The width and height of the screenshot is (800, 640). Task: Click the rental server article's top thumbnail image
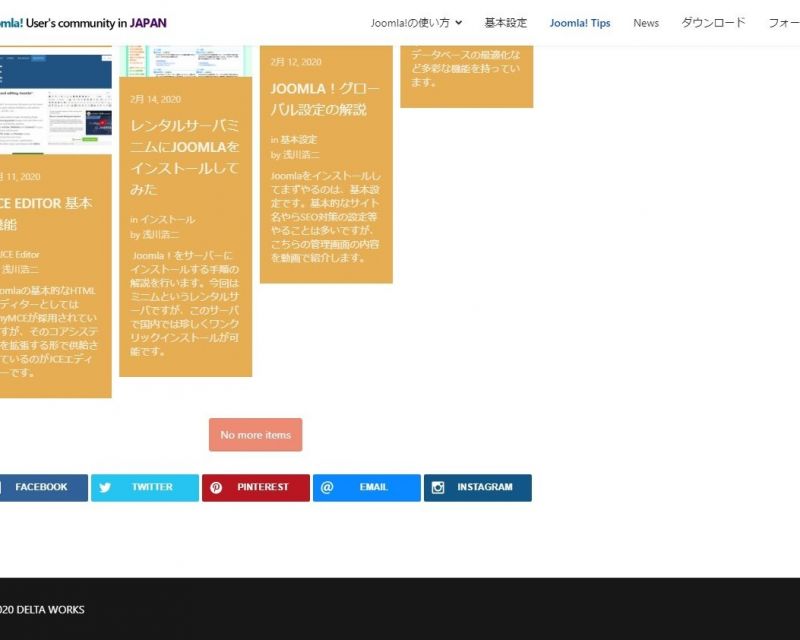[x=185, y=60]
